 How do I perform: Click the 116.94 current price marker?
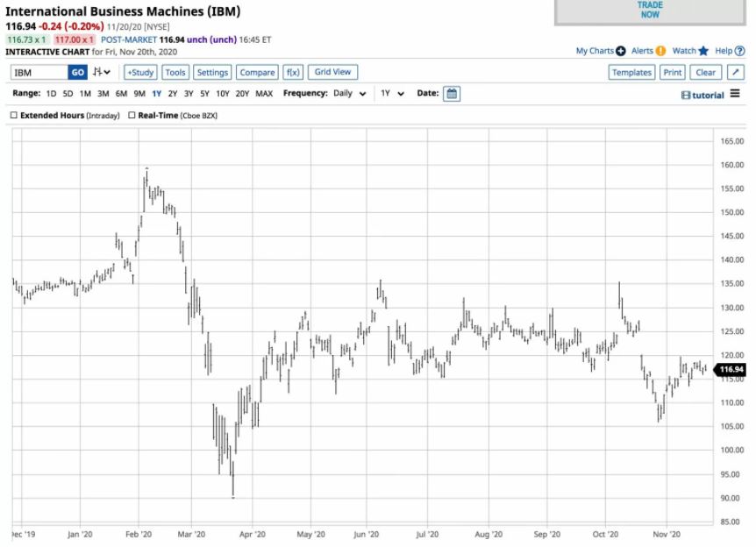pos(730,370)
